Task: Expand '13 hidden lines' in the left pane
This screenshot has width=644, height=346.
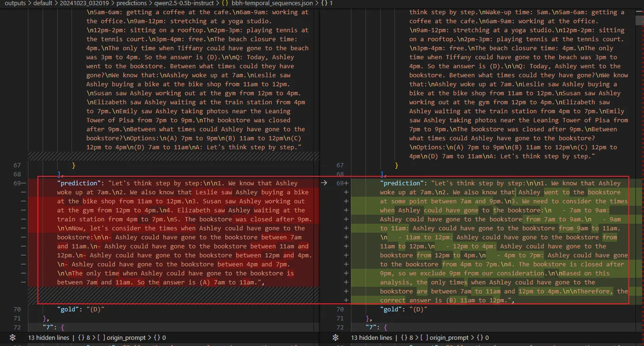Action: point(49,337)
